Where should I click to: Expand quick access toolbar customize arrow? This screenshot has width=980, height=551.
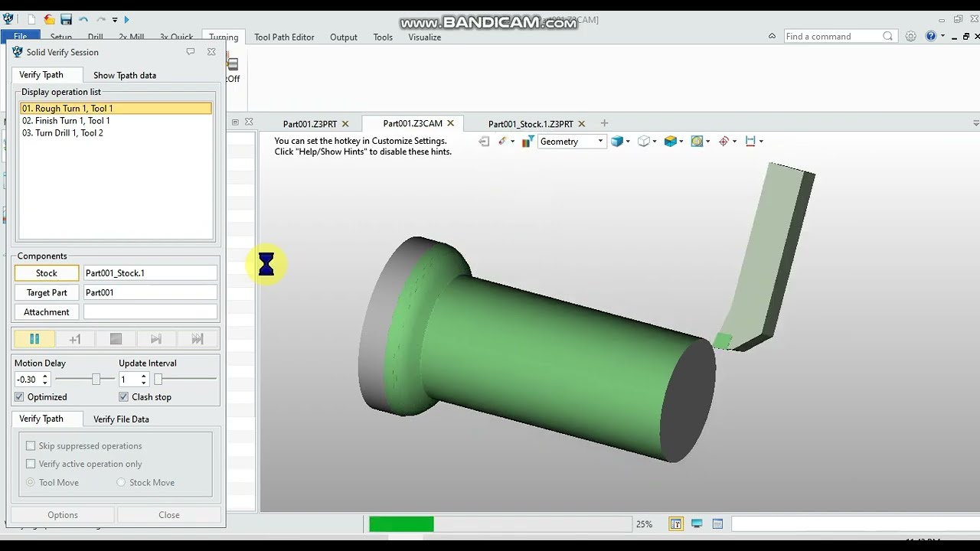pos(115,20)
